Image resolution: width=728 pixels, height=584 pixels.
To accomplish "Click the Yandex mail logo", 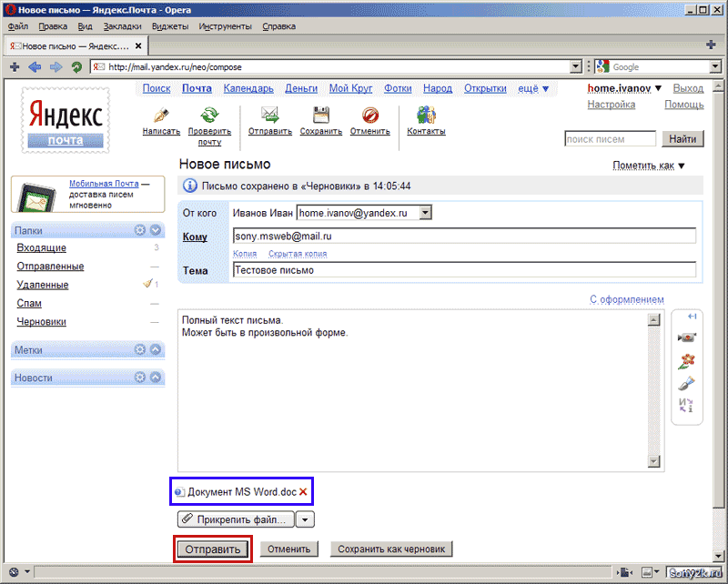I will pos(66,120).
